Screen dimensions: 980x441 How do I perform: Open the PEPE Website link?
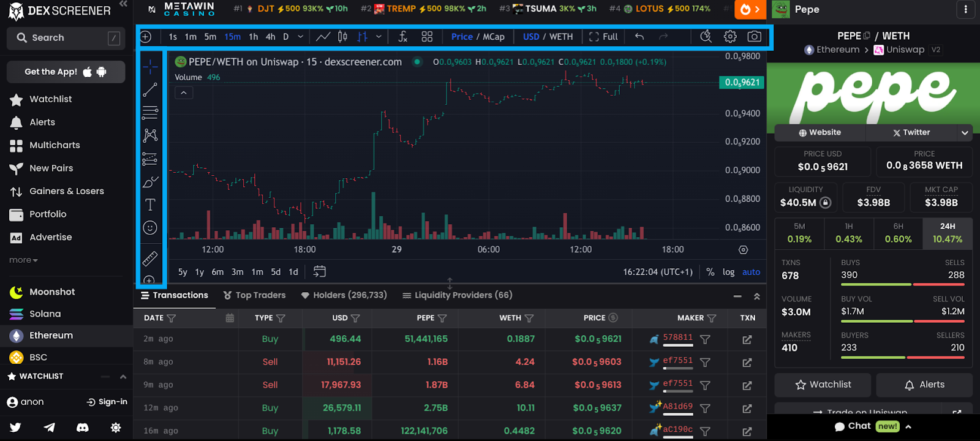tap(820, 132)
